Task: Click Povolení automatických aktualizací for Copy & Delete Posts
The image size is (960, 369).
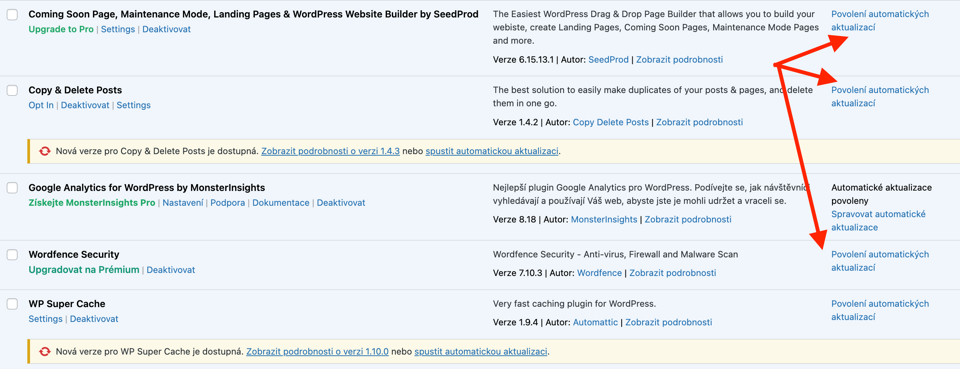Action: point(880,97)
